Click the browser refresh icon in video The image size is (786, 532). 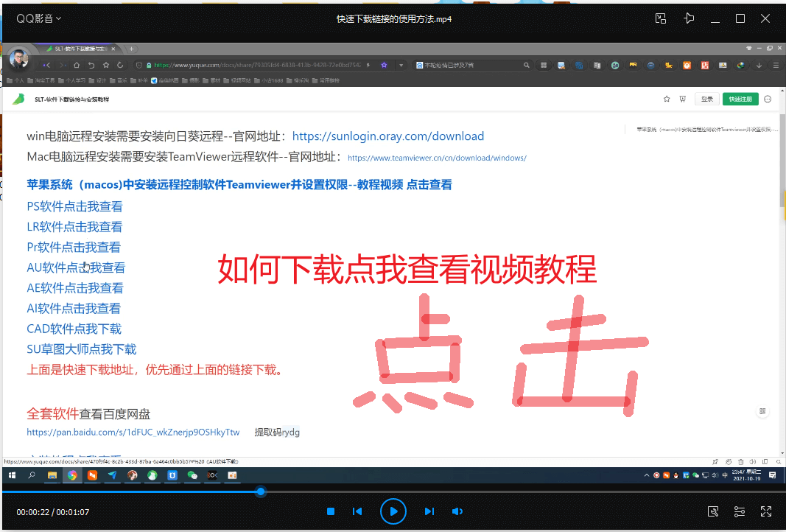point(120,65)
